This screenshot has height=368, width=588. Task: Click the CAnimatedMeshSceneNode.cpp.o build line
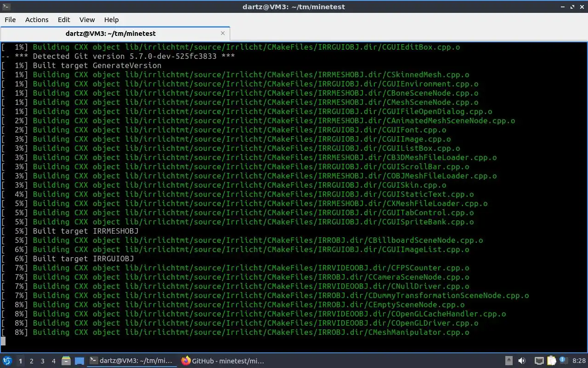258,121
